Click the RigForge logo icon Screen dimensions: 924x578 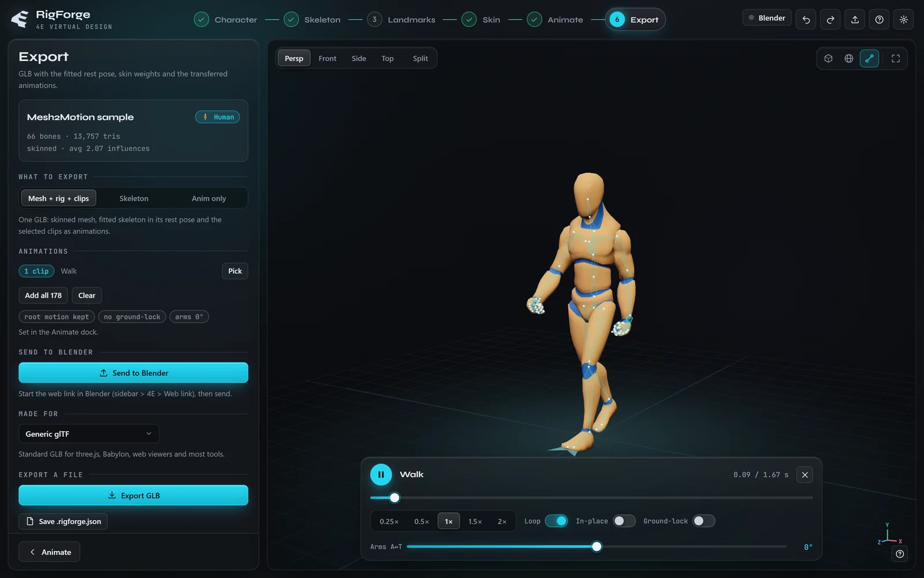(x=20, y=19)
